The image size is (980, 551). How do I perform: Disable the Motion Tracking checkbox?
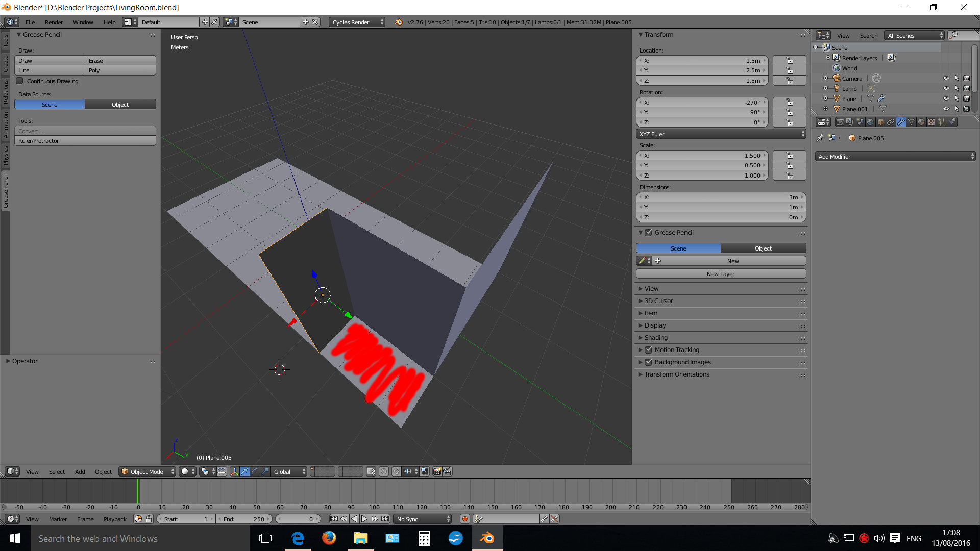tap(648, 349)
